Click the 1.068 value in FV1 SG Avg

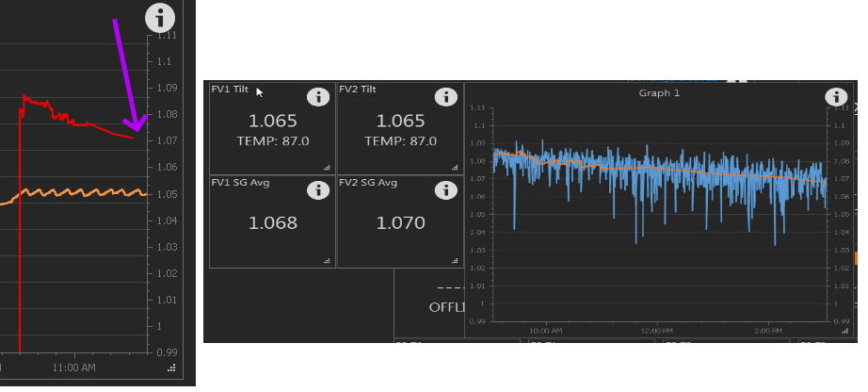273,223
